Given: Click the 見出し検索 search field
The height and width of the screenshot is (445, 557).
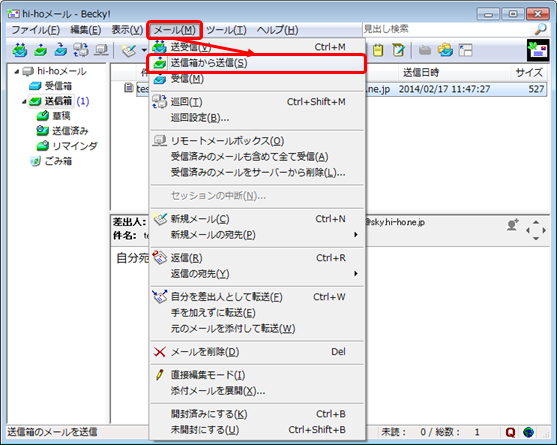Looking at the screenshot, I should tap(448, 29).
